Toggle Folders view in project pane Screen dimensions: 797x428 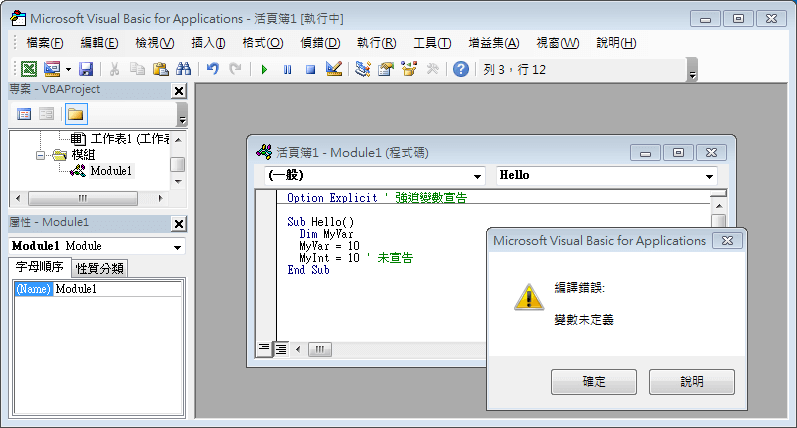[76, 114]
